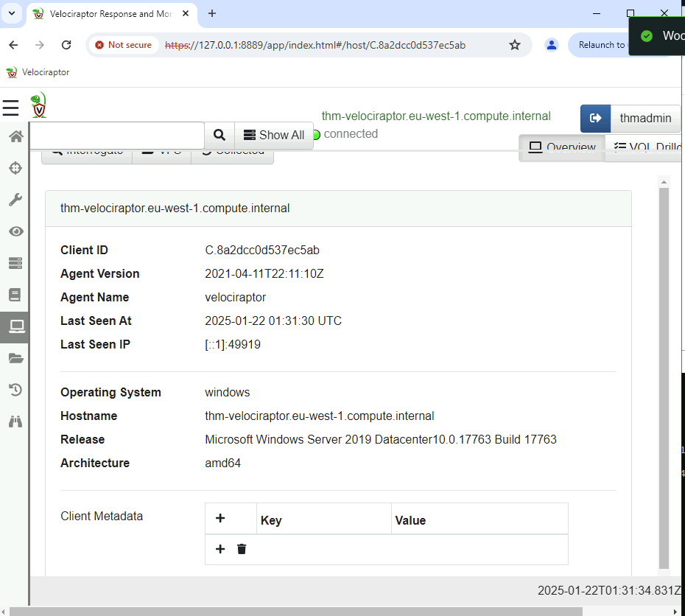Switch to the VQL Drilldown tab
Viewport: 685px width, 616px height.
pos(644,147)
